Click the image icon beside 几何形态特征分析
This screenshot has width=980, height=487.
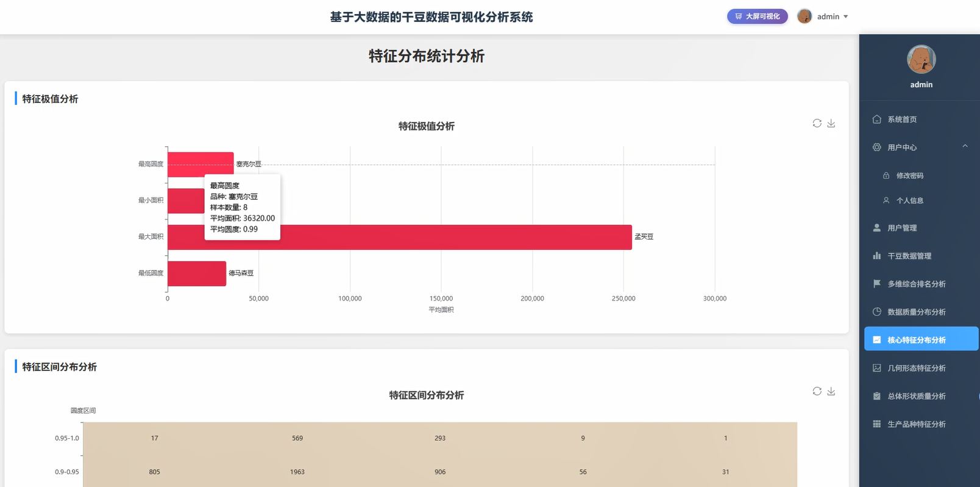click(876, 368)
